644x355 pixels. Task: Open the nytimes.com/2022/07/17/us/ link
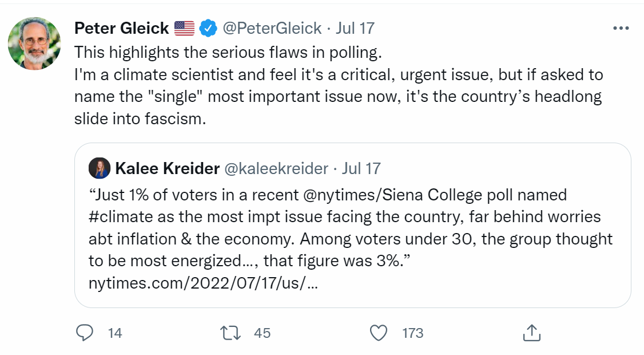203,283
